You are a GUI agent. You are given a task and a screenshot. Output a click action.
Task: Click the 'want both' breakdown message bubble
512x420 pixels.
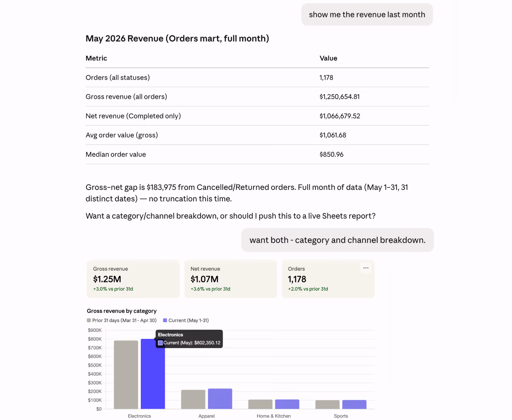[337, 240]
